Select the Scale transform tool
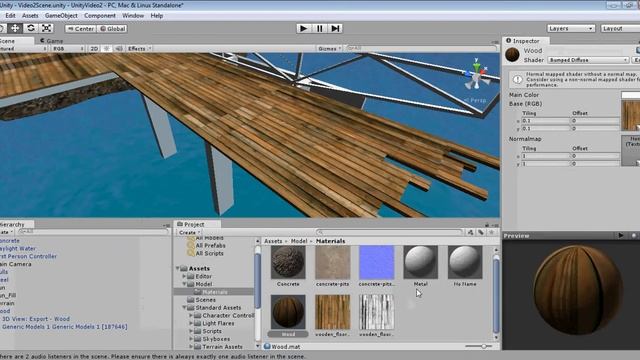 coord(47,28)
